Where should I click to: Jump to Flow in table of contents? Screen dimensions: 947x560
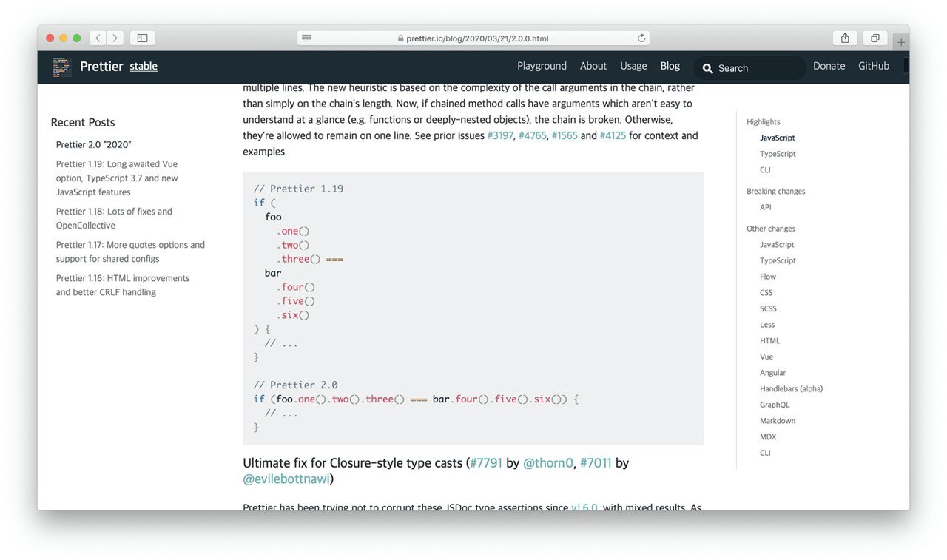[768, 277]
